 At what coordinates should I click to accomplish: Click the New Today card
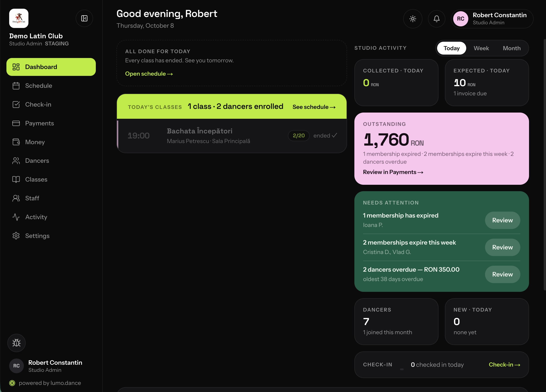point(487,321)
